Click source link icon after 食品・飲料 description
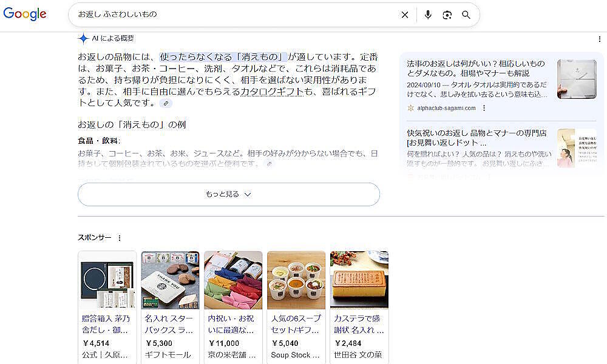Image resolution: width=607 pixels, height=364 pixels. (270, 164)
